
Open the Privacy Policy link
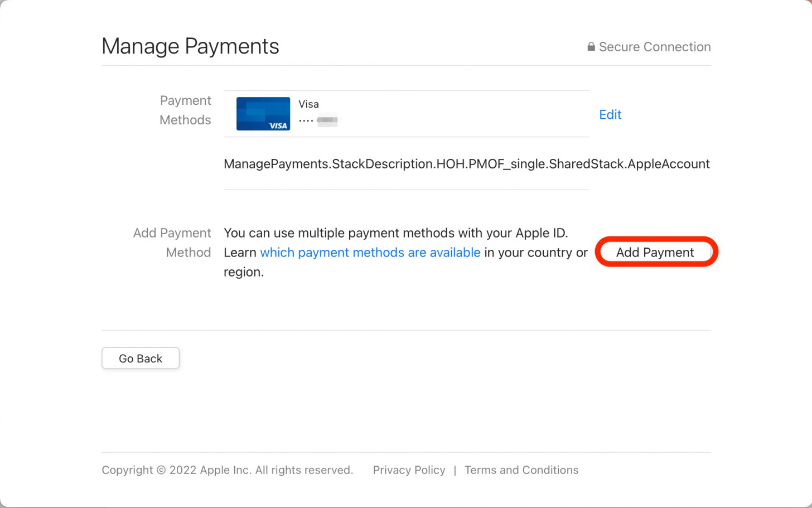(409, 470)
